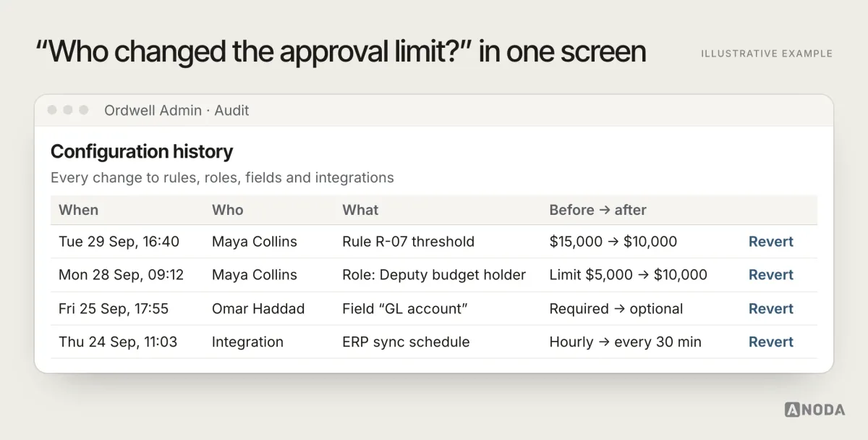The height and width of the screenshot is (440, 868).
Task: Click the "Required → optional" value
Action: 616,308
